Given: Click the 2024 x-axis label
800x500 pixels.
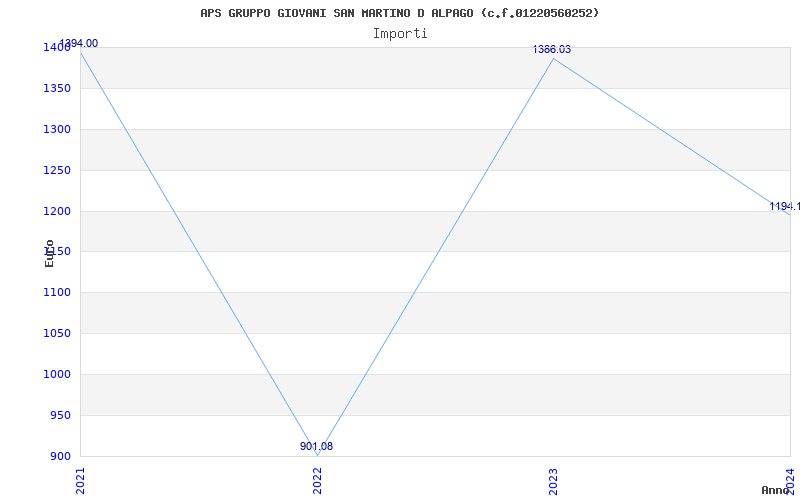Looking at the screenshot, I should click(x=790, y=480).
